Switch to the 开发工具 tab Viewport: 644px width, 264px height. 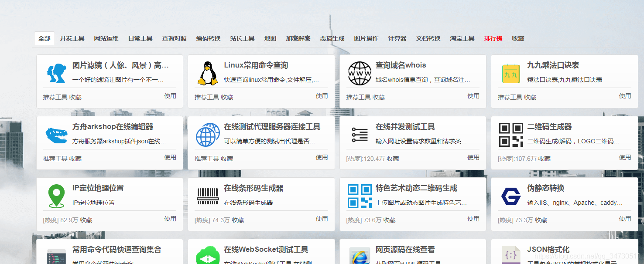coord(72,38)
